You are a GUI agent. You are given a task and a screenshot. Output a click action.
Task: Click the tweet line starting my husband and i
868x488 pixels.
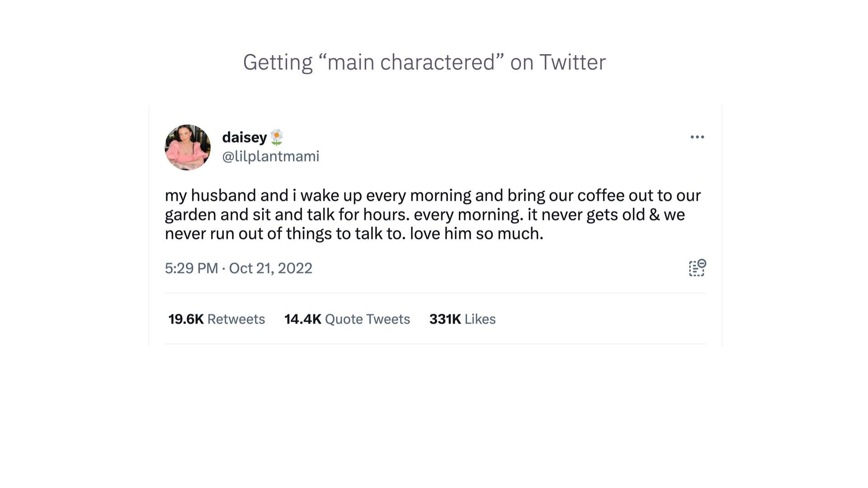(433, 196)
